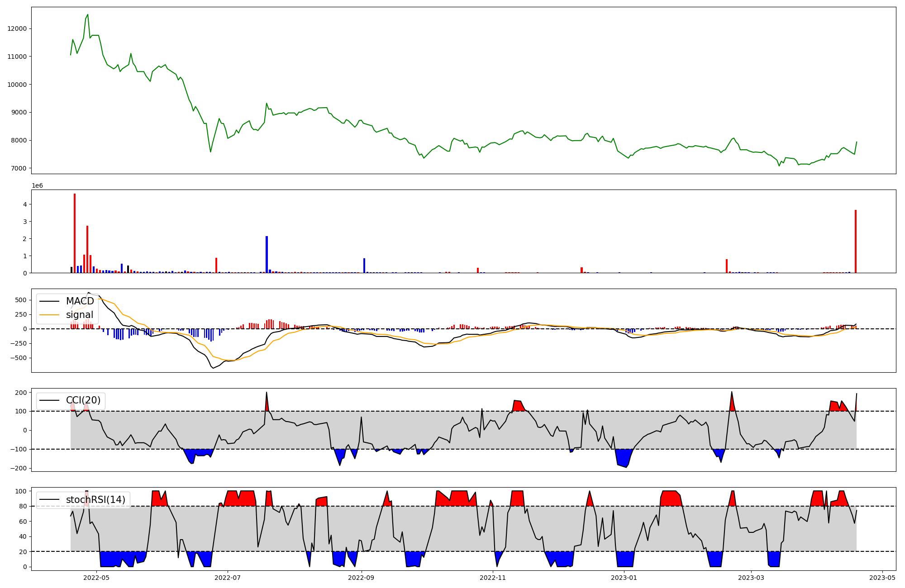Click the 7000 price axis label
The width and height of the screenshot is (905, 588).
point(19,168)
